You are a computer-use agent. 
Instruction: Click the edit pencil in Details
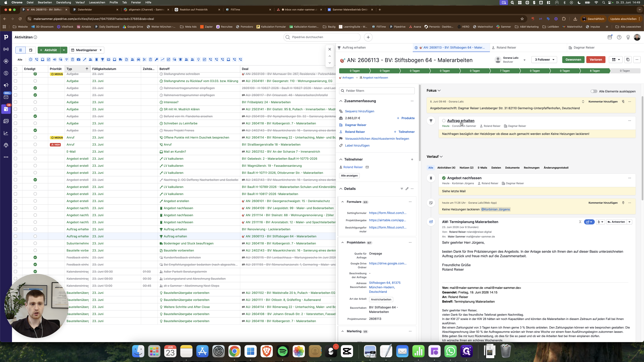pos(407,189)
